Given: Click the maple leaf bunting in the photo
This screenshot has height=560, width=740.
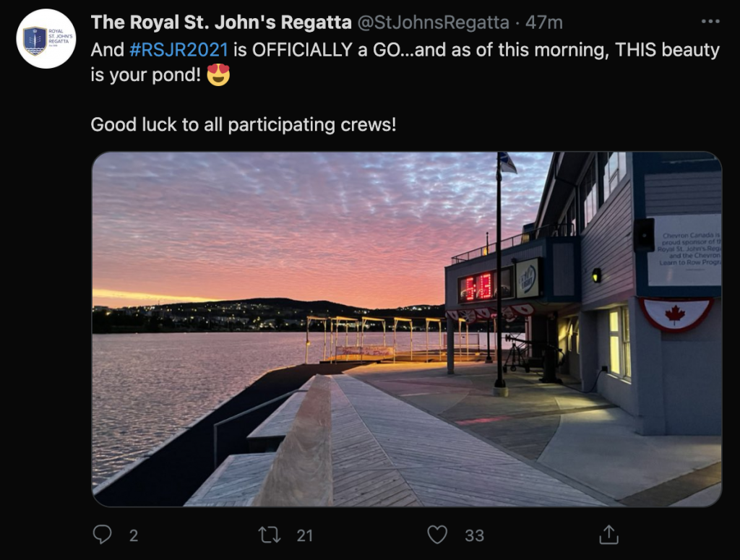Looking at the screenshot, I should (x=676, y=314).
